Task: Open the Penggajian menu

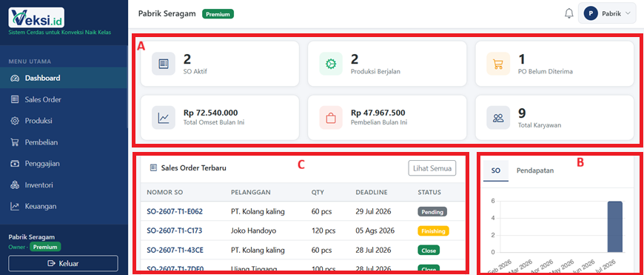Action: [64, 164]
